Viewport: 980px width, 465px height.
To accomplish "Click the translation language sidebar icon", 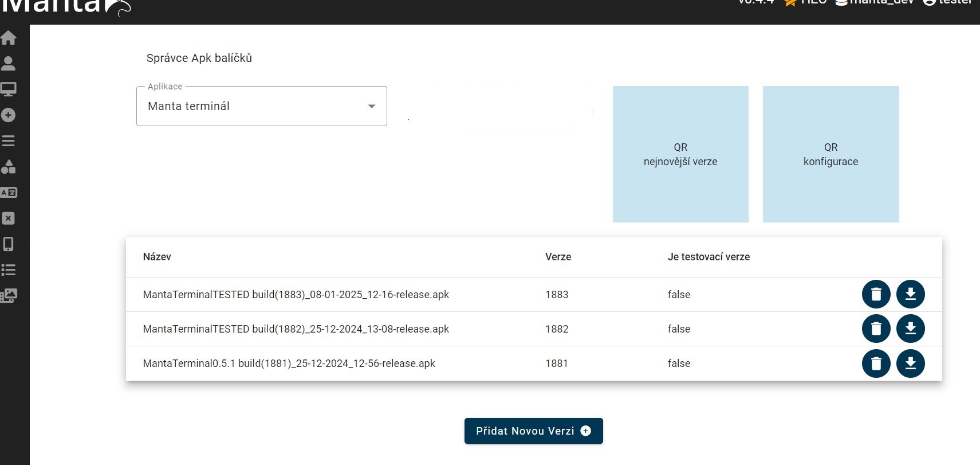I will click(x=9, y=193).
